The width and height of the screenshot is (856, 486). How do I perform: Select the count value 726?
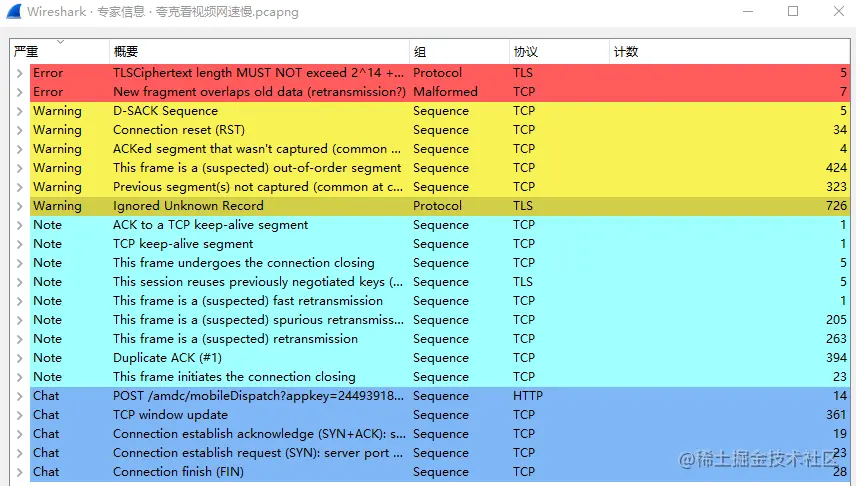[x=836, y=206]
